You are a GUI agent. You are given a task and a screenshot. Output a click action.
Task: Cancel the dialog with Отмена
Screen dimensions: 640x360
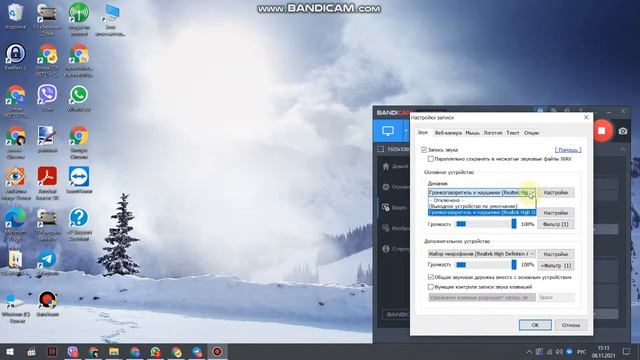(571, 325)
